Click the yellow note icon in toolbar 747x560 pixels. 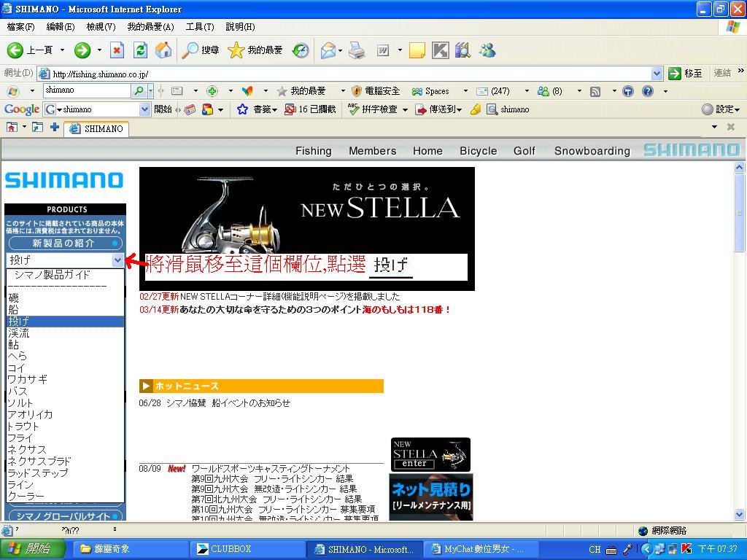(417, 50)
